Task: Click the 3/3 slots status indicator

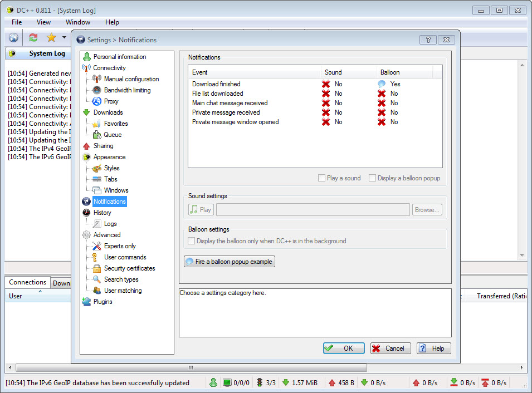Action: click(x=266, y=383)
